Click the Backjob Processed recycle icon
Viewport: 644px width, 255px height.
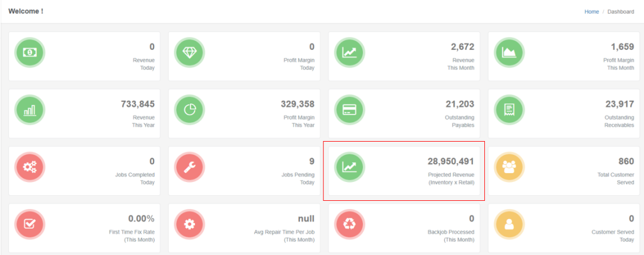349,224
